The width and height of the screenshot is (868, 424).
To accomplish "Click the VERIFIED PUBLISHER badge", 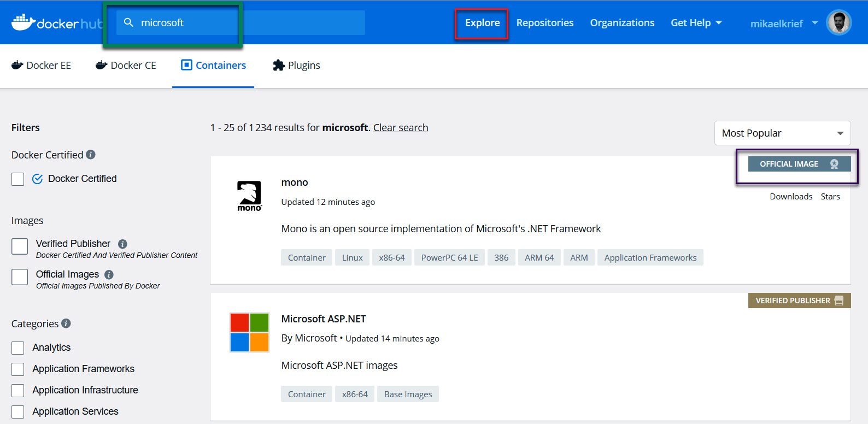I will (x=799, y=301).
